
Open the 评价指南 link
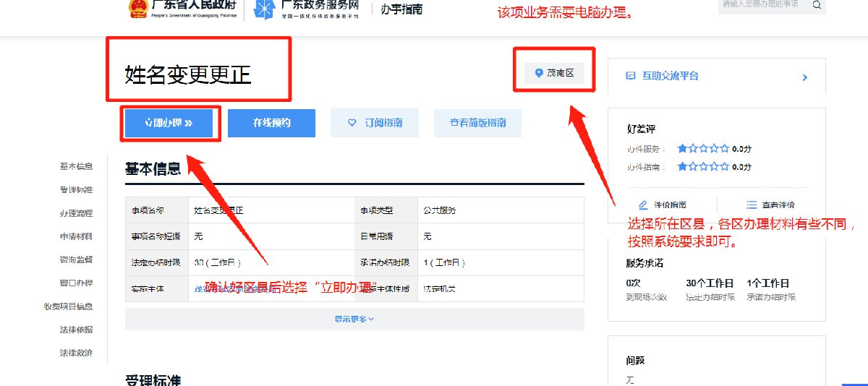pyautogui.click(x=662, y=205)
